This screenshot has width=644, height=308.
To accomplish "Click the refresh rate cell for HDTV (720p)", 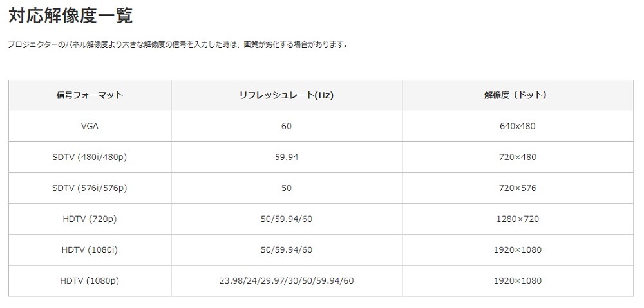I will click(286, 219).
